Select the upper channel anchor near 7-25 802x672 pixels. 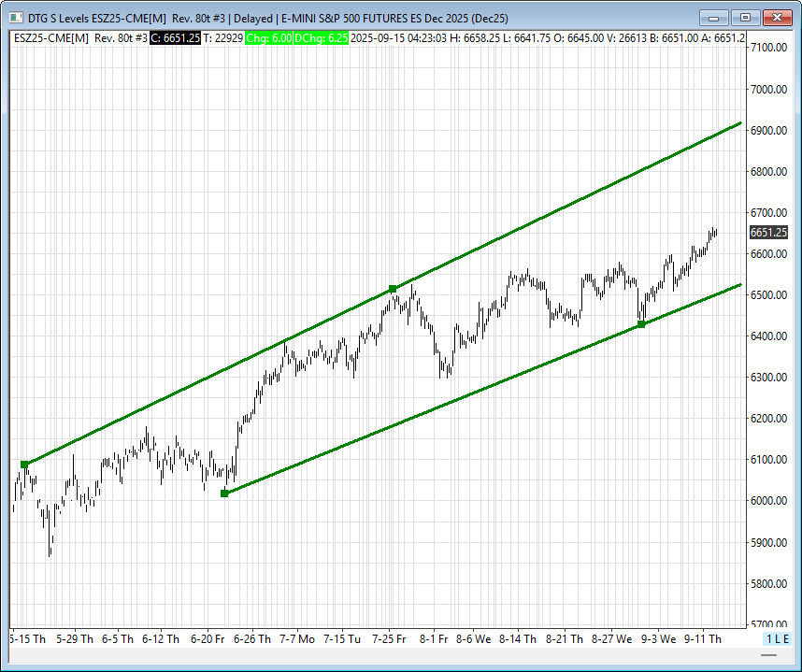tap(393, 289)
